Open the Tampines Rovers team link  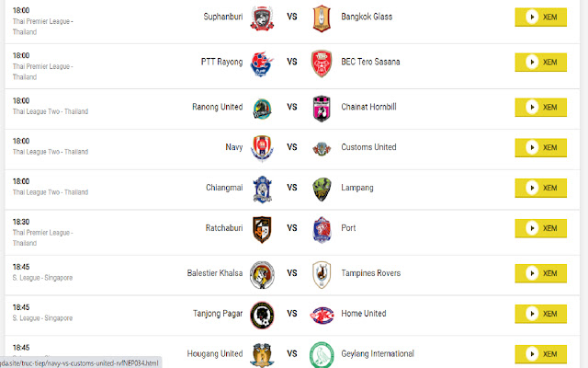[x=370, y=273]
